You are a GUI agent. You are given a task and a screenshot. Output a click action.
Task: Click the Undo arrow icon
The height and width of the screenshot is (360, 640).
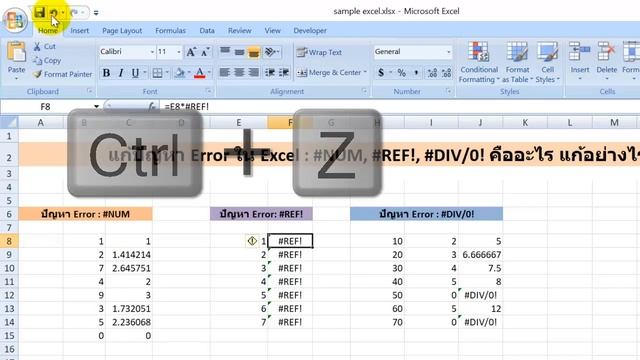[54, 13]
